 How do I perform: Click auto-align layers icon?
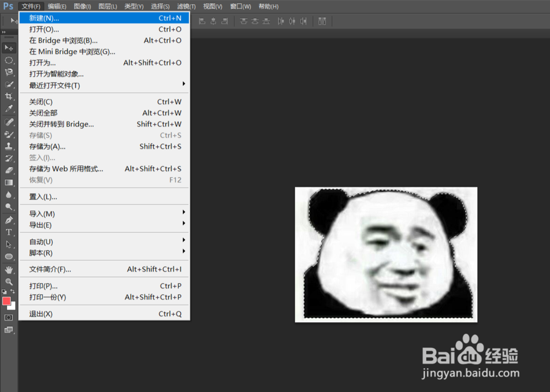pyautogui.click(x=322, y=21)
